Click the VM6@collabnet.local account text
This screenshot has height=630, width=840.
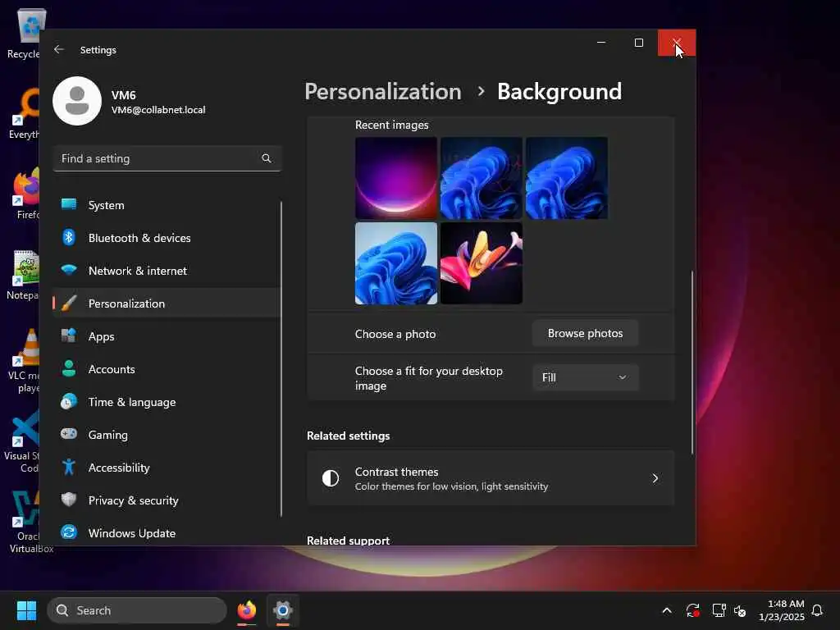point(158,110)
